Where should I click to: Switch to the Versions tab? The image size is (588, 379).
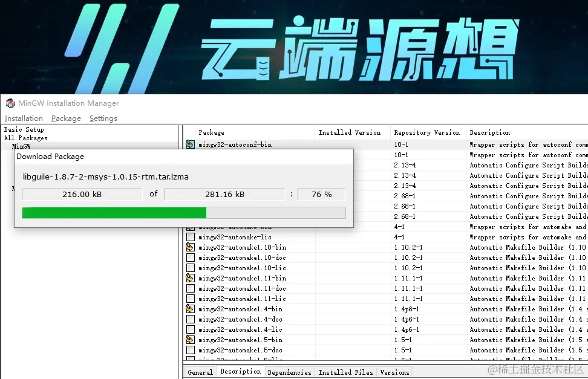(394, 372)
